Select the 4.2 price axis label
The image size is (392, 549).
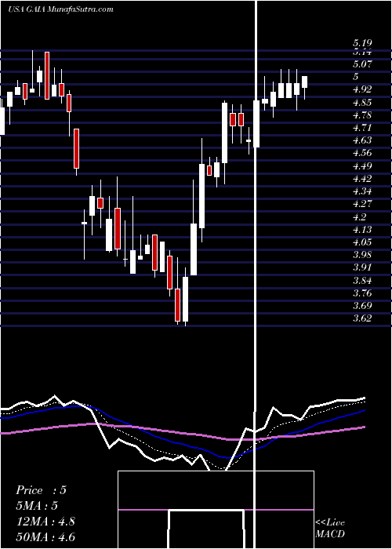click(359, 217)
